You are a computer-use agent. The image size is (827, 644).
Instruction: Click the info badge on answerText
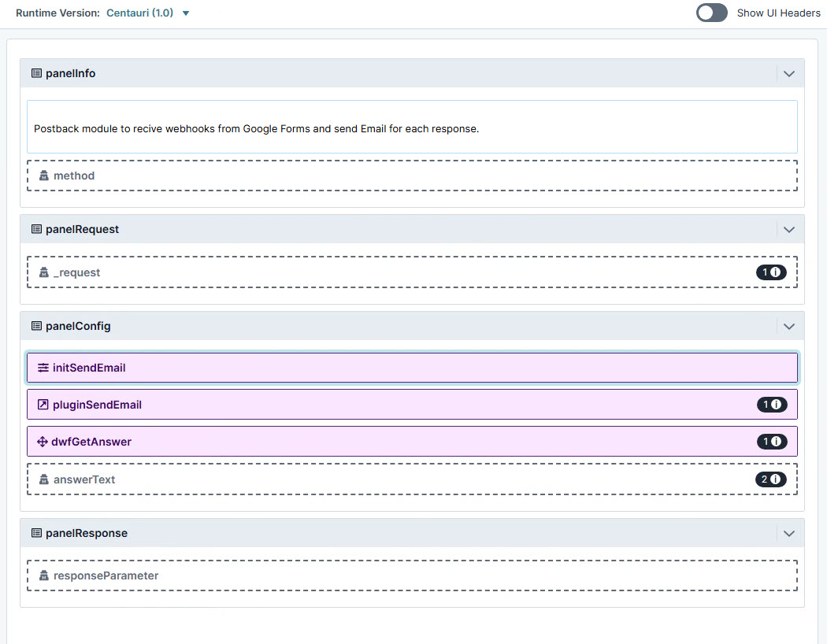point(771,479)
